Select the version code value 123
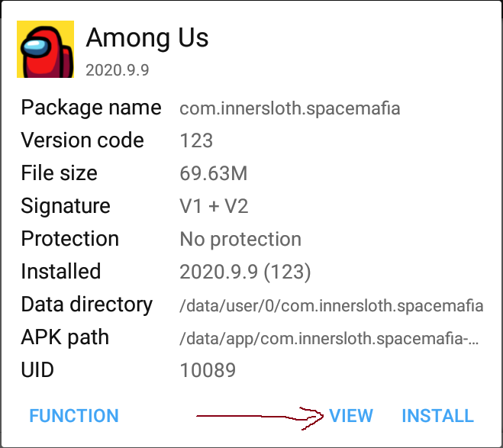503x448 pixels. point(196,140)
